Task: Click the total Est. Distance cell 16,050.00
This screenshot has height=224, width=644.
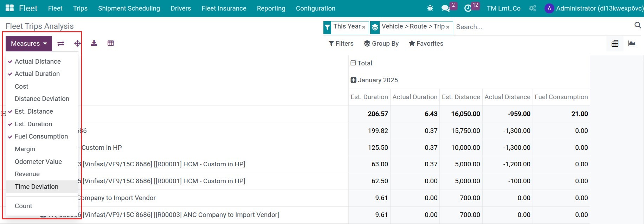Action: point(461,114)
